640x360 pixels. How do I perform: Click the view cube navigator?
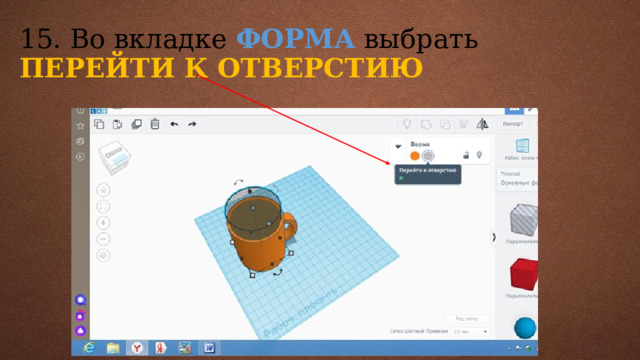(x=115, y=157)
